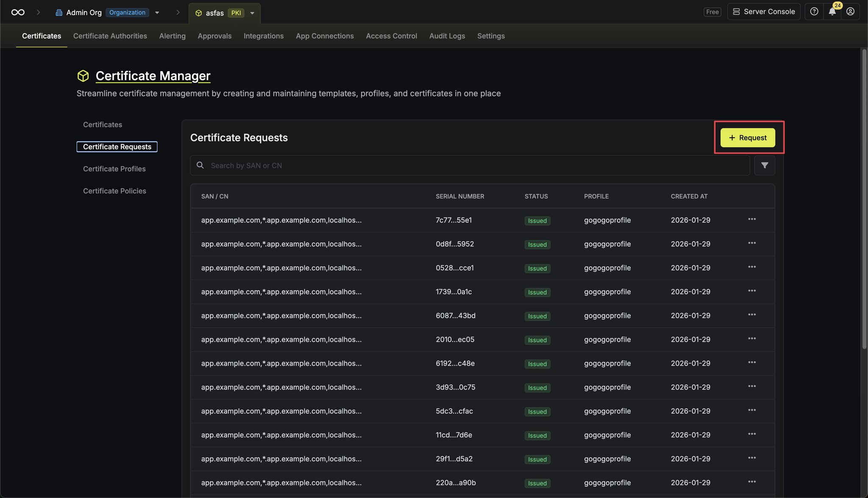The height and width of the screenshot is (498, 868).
Task: Open the user profile icon
Action: (850, 12)
